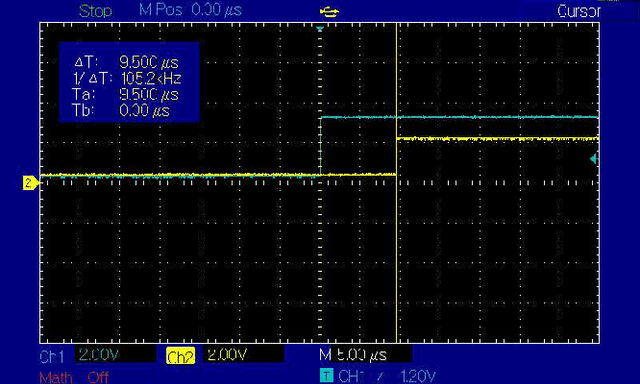
Task: Click the M Pos 0.00 µs readout
Action: (190, 10)
